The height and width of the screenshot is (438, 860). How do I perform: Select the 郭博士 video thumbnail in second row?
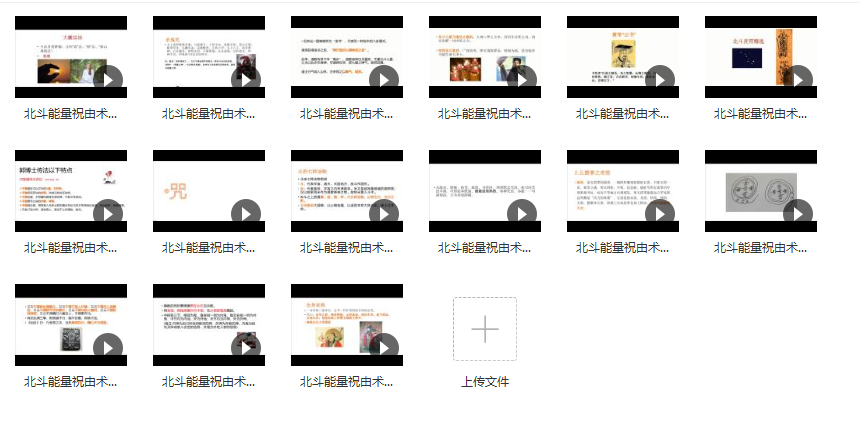click(x=71, y=190)
